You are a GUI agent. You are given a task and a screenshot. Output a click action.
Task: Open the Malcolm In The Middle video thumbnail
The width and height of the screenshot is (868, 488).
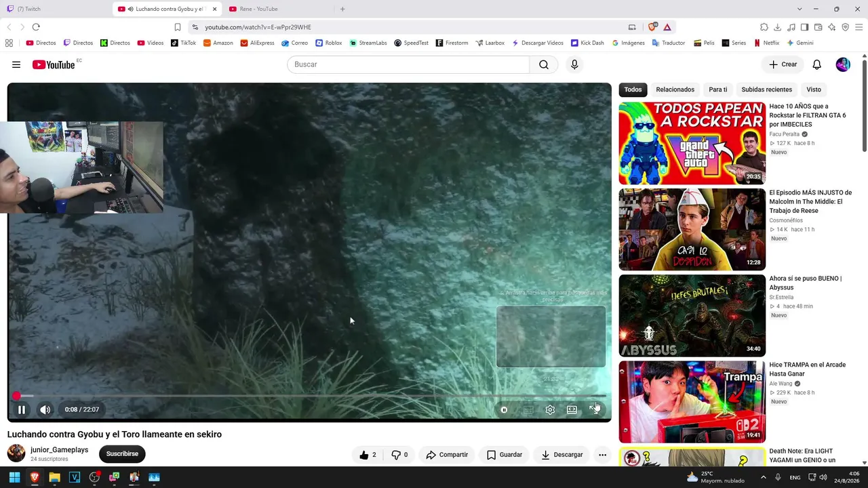(692, 229)
